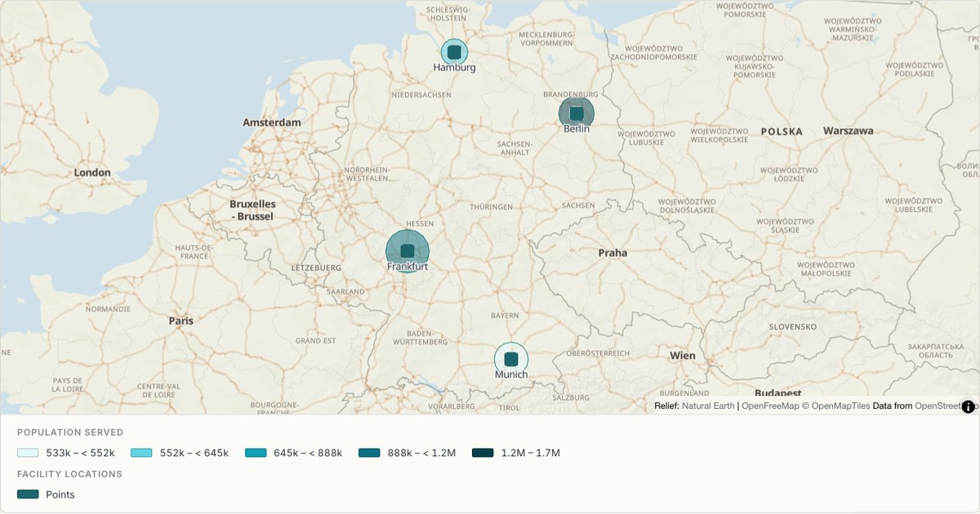Click the Frankfurt facility marker
Image resolution: width=980 pixels, height=514 pixels.
(408, 251)
